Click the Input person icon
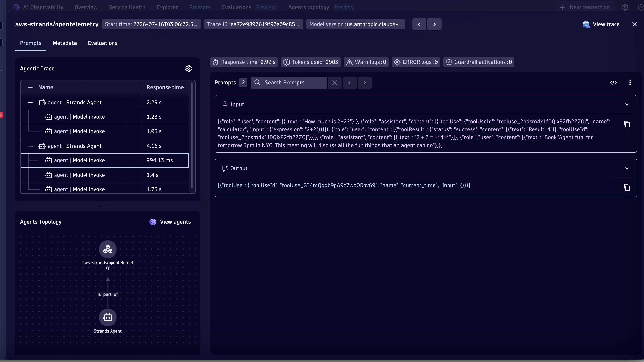The width and height of the screenshot is (644, 362). pyautogui.click(x=225, y=104)
